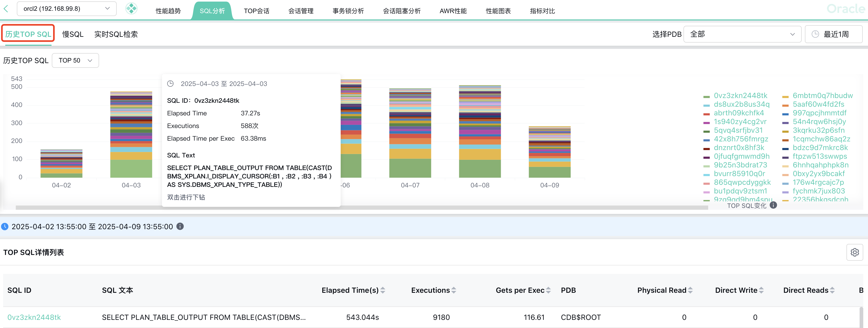Open SQL ID 0vz3zkn2448tk link in table
The image size is (868, 328).
coord(34,317)
